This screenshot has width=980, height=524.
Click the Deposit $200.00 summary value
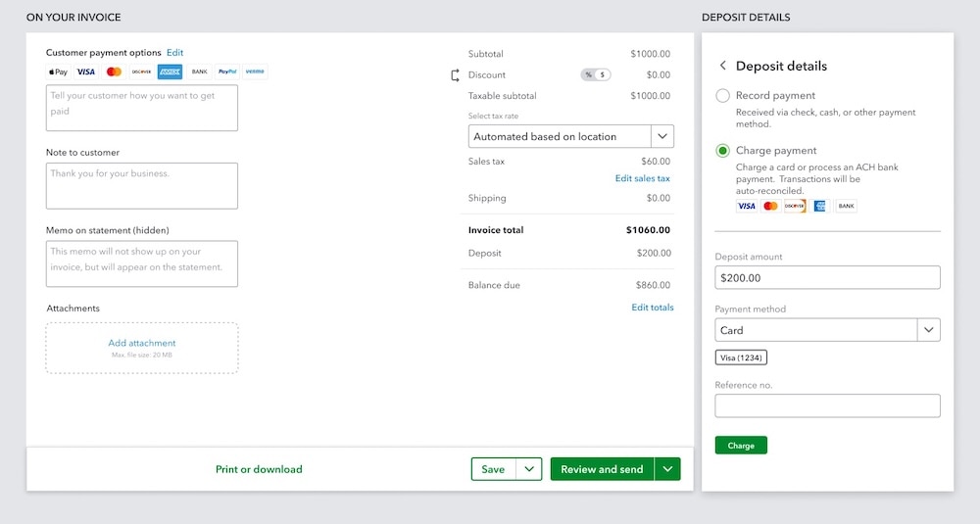click(654, 253)
